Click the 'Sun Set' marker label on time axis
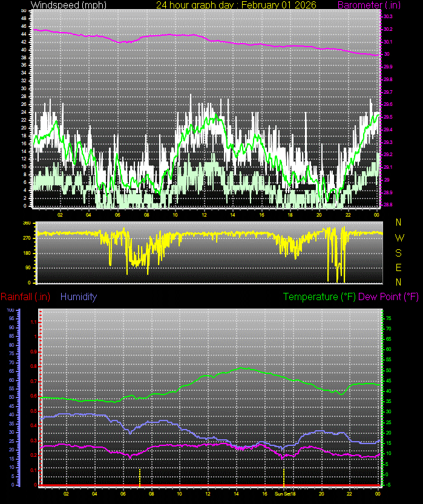Viewport: 423px width, 504px height. click(283, 494)
